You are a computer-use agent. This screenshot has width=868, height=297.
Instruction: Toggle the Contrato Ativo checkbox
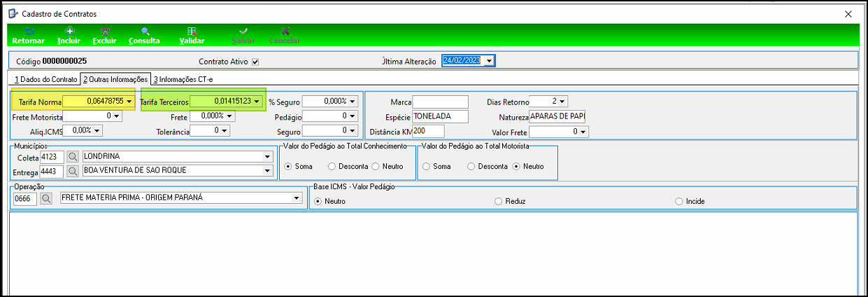pos(255,62)
